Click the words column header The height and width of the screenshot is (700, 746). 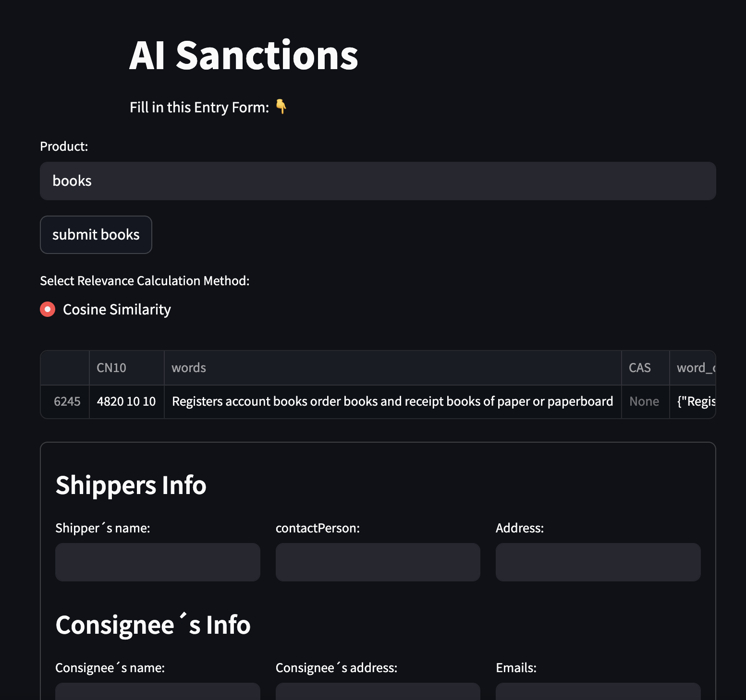[392, 368]
